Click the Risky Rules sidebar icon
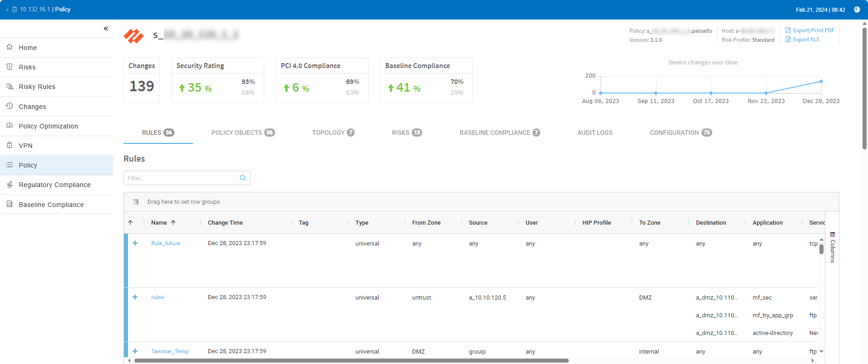 tap(10, 86)
